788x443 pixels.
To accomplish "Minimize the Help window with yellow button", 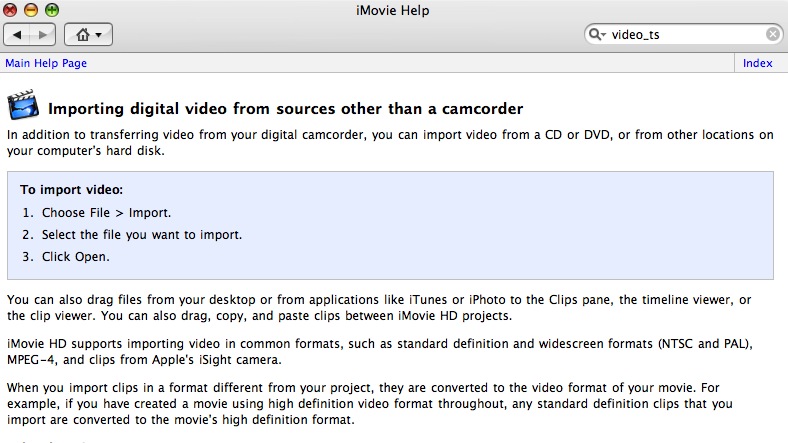I will (x=31, y=10).
